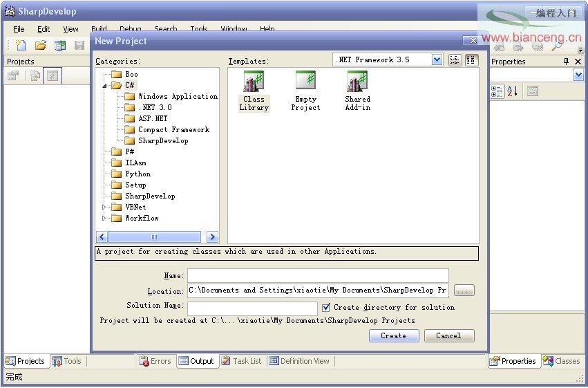Select the Shared Add-in template icon

click(x=358, y=91)
